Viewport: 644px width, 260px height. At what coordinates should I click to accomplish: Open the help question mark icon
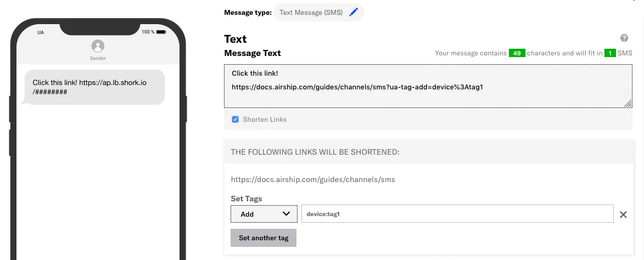624,38
